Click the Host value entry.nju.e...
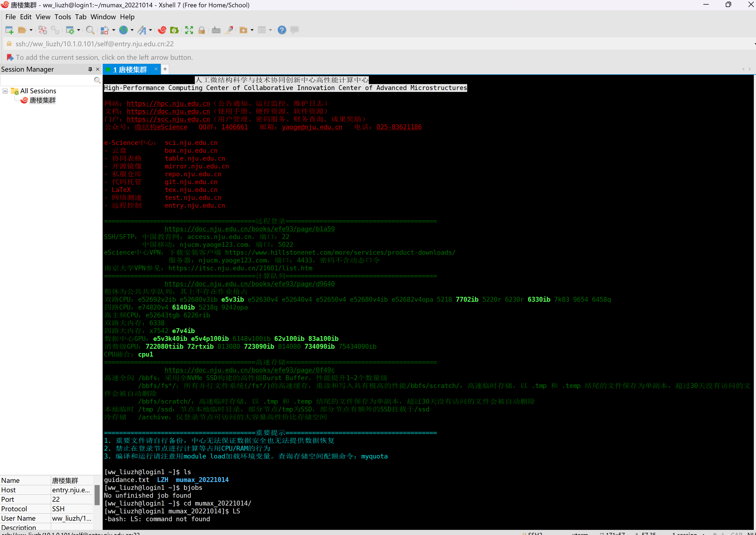756x535 pixels. tap(71, 490)
